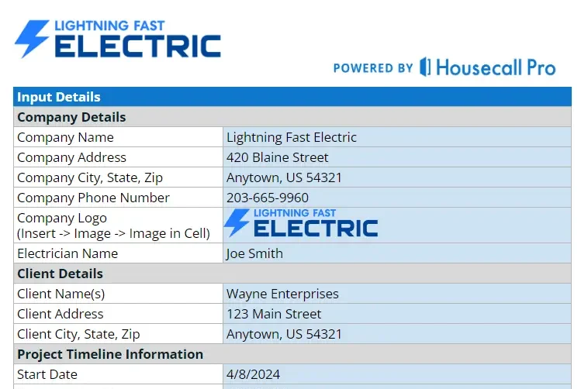The height and width of the screenshot is (389, 588).
Task: Edit the Company Address field 420 Blaine Street
Action: coord(396,157)
